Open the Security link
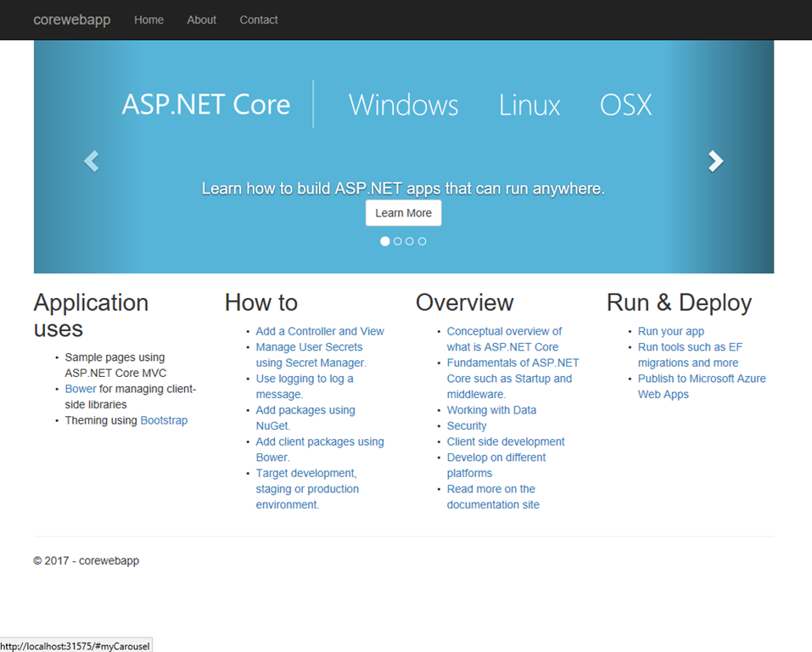The image size is (812, 652). tap(467, 426)
